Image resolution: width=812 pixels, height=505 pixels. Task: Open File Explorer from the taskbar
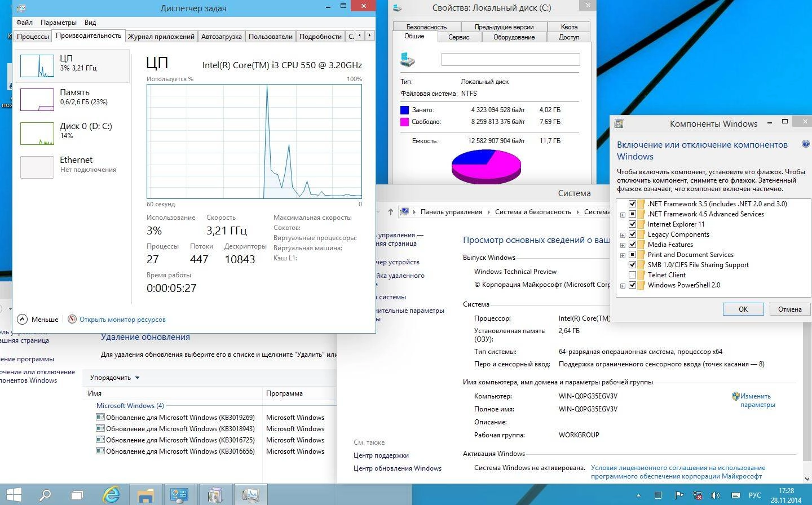tap(145, 495)
